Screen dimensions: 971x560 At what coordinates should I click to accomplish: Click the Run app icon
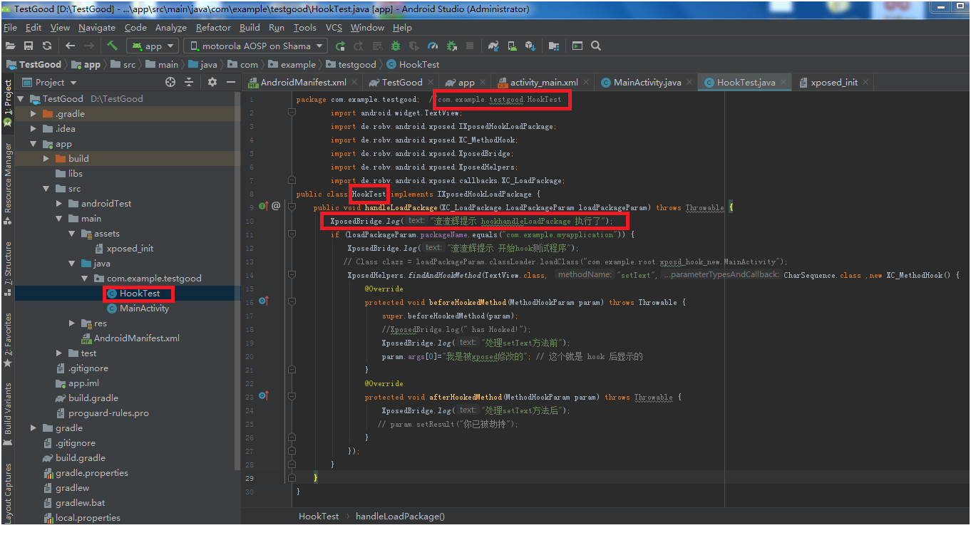click(x=341, y=46)
